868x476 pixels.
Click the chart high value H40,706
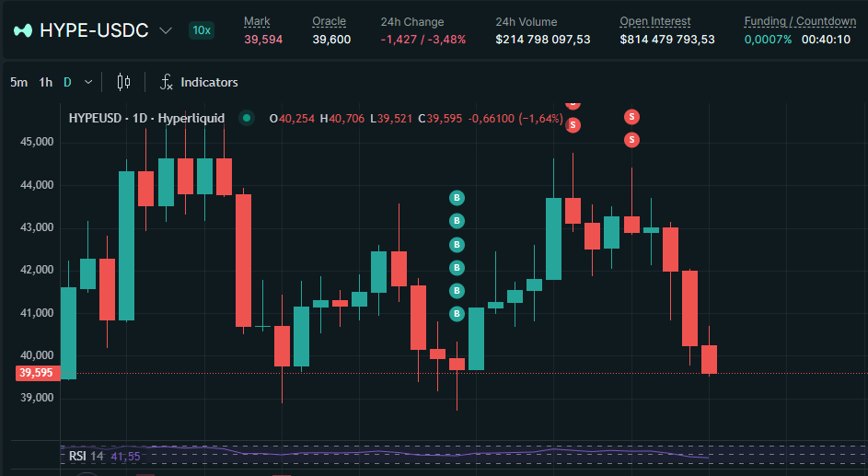[x=342, y=119]
